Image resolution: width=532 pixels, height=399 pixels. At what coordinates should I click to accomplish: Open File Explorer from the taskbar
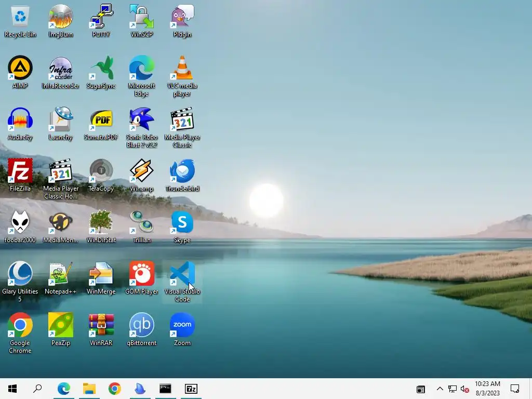(x=89, y=389)
